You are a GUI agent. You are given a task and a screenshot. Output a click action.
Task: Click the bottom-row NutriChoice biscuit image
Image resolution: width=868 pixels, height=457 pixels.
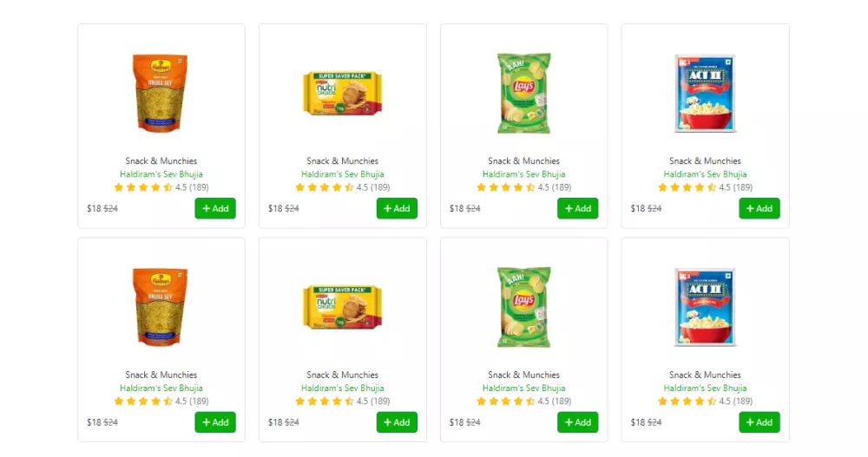click(342, 308)
